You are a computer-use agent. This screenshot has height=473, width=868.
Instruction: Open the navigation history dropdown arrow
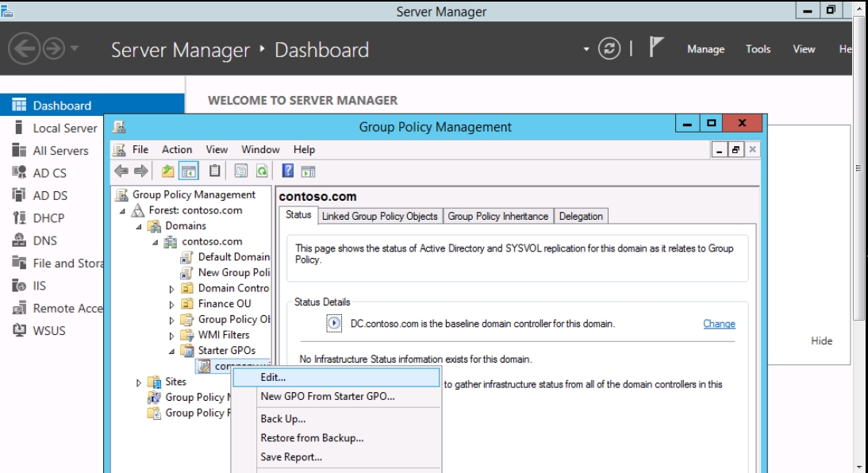pyautogui.click(x=74, y=48)
